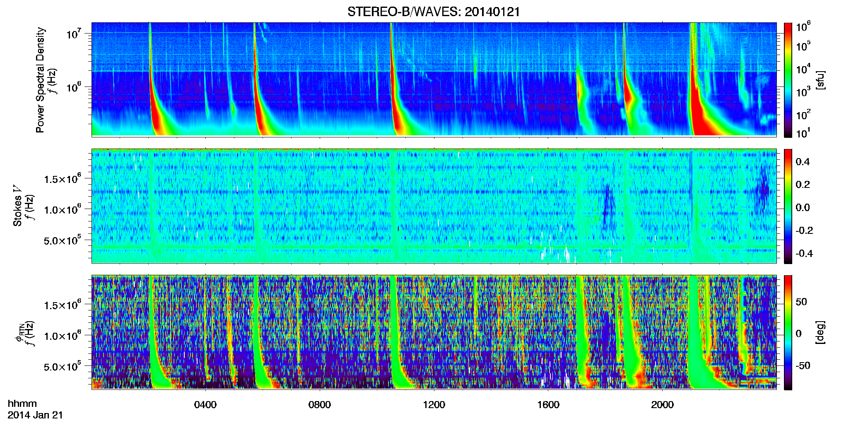The width and height of the screenshot is (868, 447).
Task: Click the 1.5×10^6 tick of Stokes V panel
Action: 63,179
